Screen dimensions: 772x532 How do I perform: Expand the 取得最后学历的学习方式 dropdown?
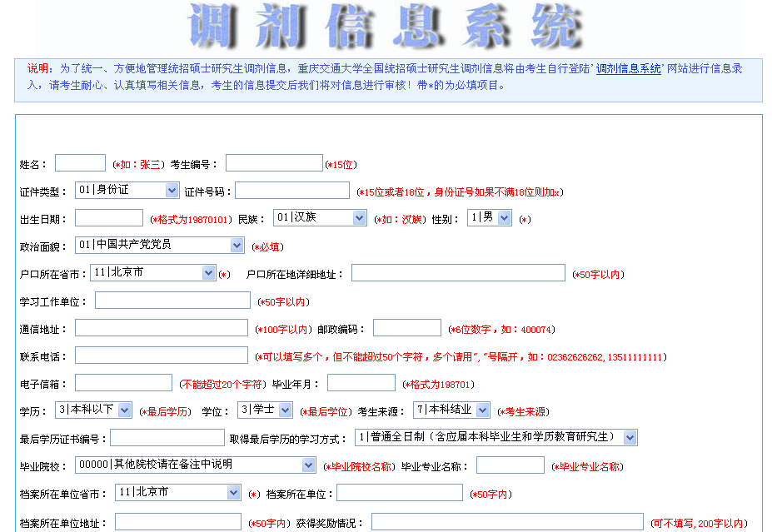click(x=496, y=438)
